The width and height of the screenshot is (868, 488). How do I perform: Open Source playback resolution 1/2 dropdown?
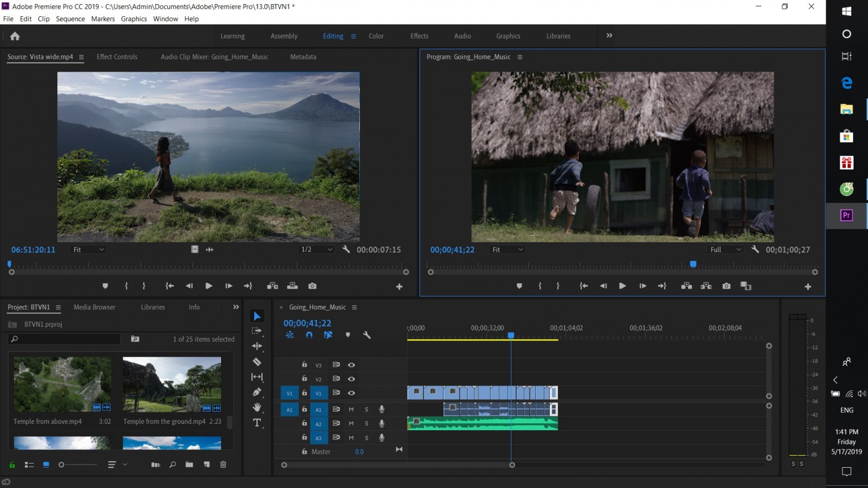[x=317, y=250]
